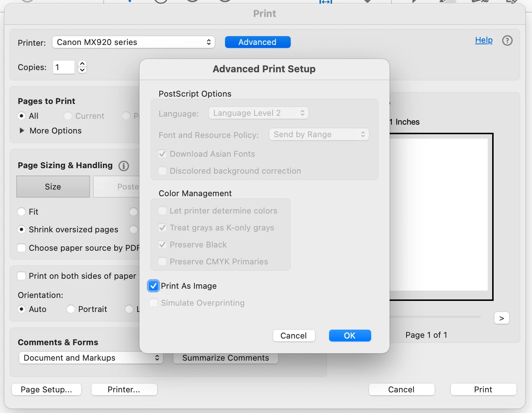
Task: Open the PostScript Language Level dropdown
Action: coord(259,113)
